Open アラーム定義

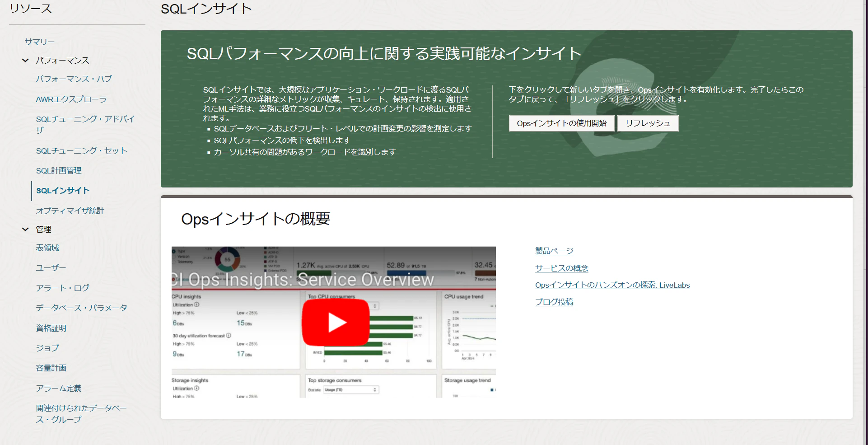pos(59,389)
